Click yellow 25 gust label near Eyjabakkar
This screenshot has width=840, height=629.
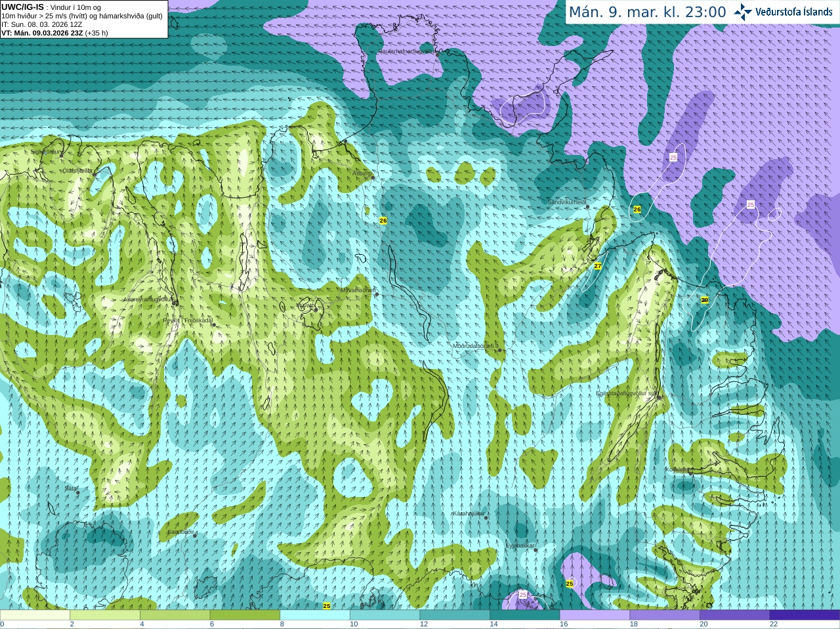(x=570, y=583)
